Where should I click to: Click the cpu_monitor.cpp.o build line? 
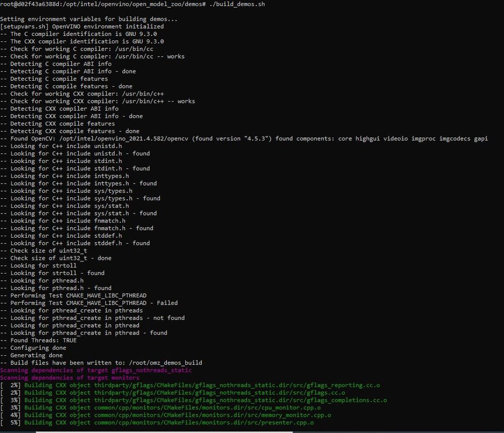tap(160, 408)
